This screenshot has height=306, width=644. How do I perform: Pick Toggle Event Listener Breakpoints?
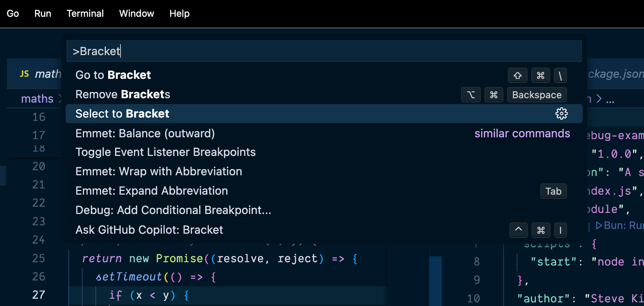165,152
